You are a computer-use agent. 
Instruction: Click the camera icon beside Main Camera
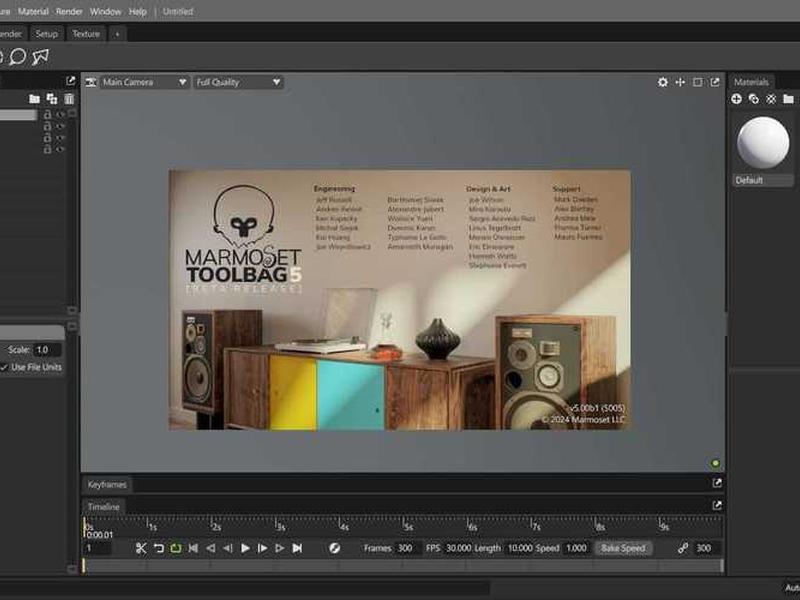click(91, 82)
